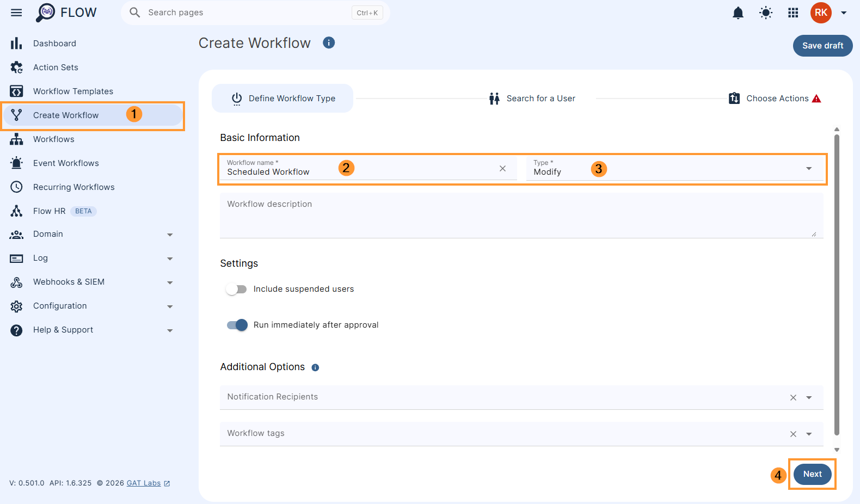
Task: Toggle light/dark theme sun icon
Action: pyautogui.click(x=766, y=13)
